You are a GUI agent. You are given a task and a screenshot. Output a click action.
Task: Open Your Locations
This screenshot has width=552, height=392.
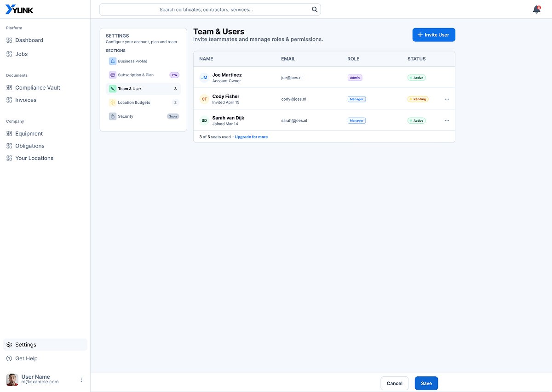pos(34,158)
